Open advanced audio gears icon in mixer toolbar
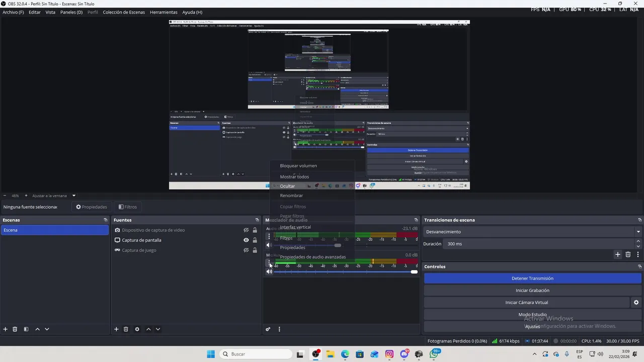Image resolution: width=644 pixels, height=362 pixels. (x=268, y=329)
